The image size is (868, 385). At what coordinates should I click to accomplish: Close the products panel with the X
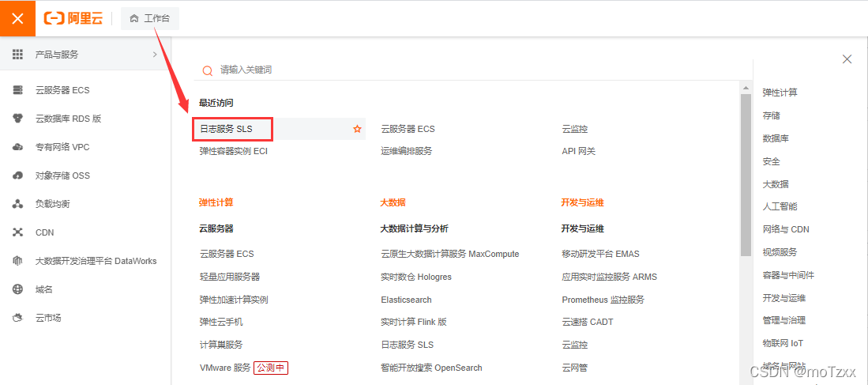coord(847,59)
